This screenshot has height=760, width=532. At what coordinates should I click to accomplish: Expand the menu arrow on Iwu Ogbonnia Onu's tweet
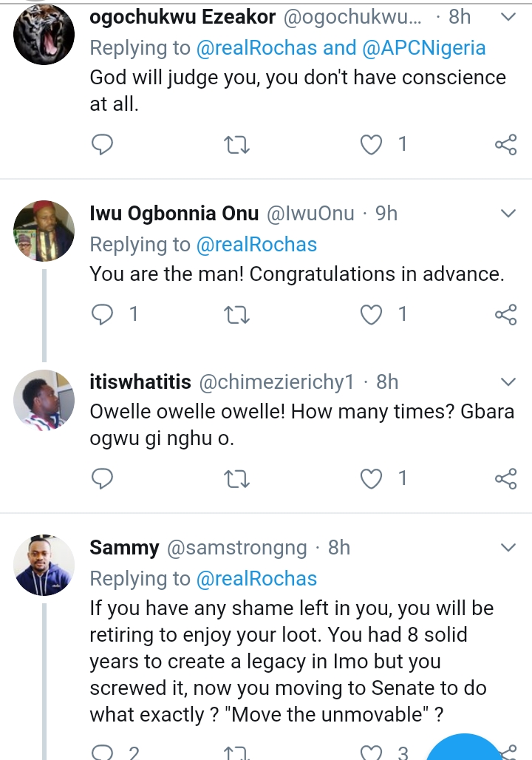[508, 214]
